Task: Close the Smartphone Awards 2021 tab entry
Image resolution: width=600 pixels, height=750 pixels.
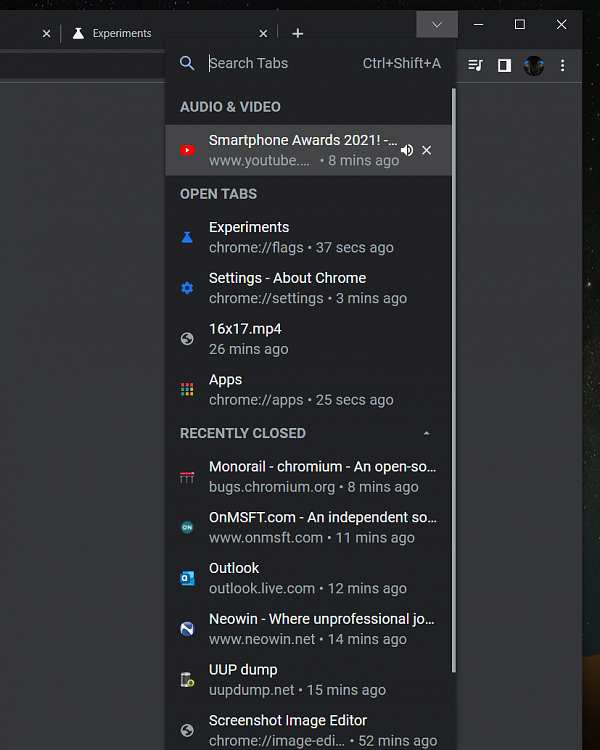Action: pyautogui.click(x=426, y=150)
